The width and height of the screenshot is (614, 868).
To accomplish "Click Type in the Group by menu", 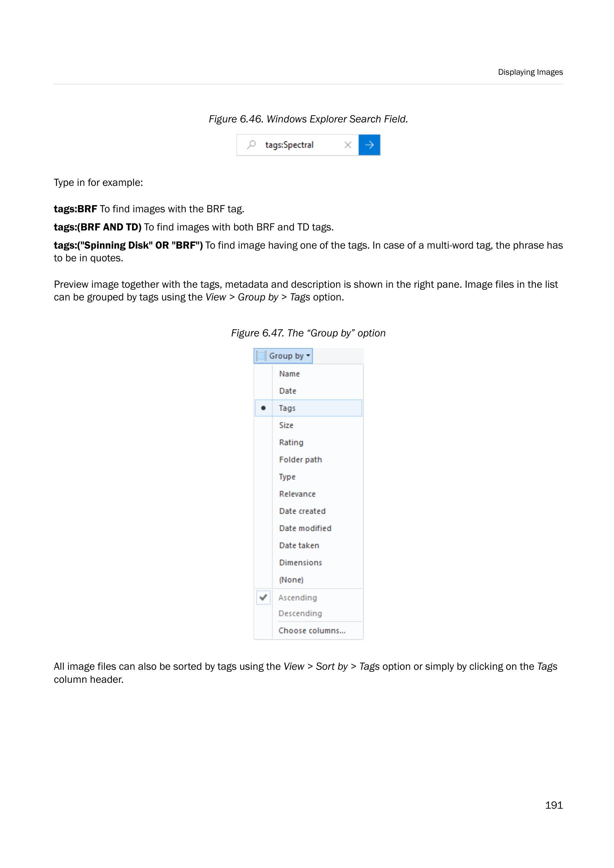I will [x=287, y=477].
